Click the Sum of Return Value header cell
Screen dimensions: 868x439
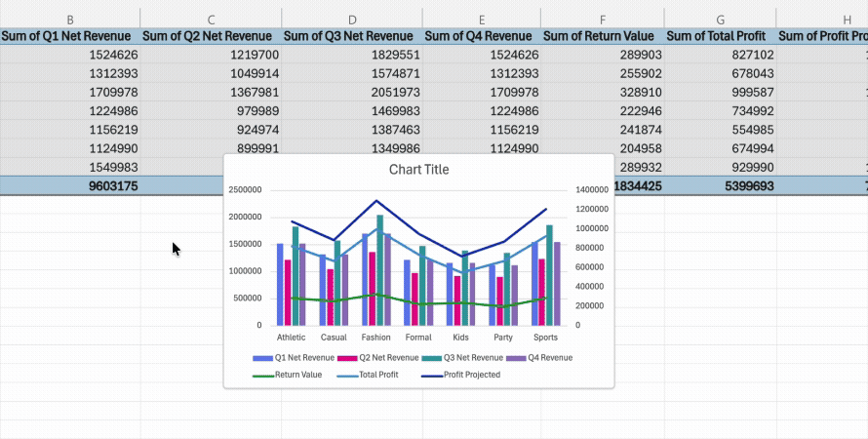click(602, 36)
